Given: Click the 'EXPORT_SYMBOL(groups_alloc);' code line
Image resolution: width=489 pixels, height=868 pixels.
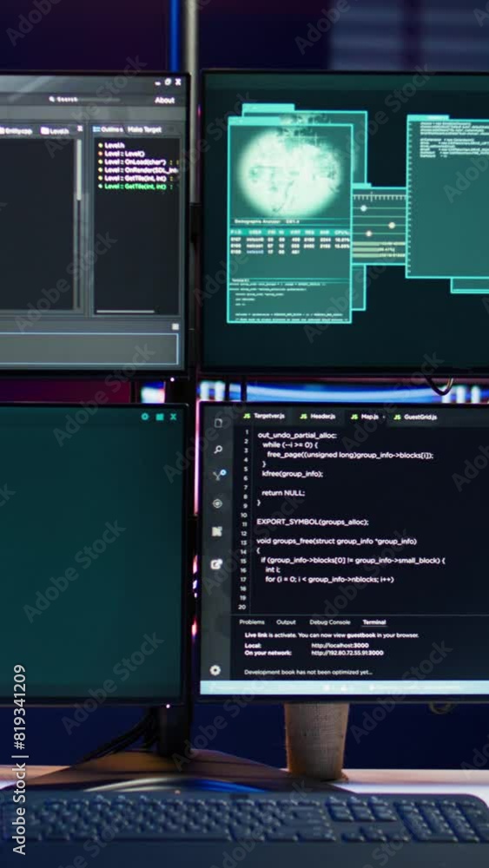Looking at the screenshot, I should click(x=313, y=522).
